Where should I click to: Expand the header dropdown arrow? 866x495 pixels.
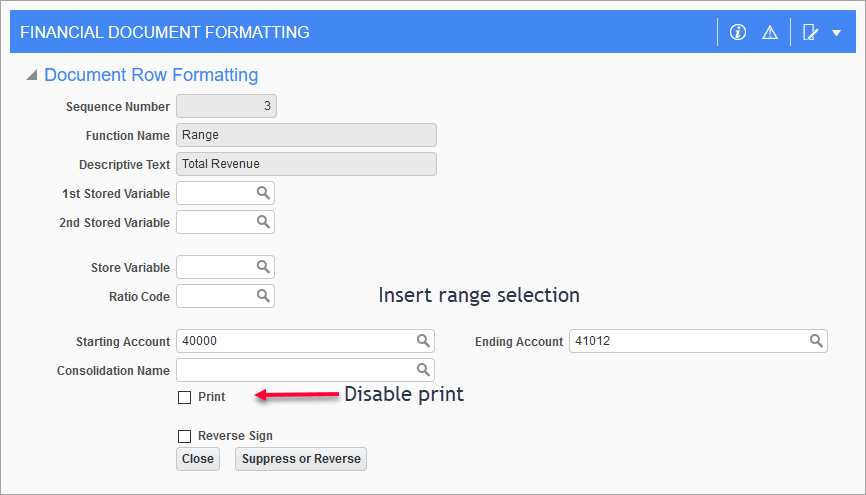click(x=836, y=33)
